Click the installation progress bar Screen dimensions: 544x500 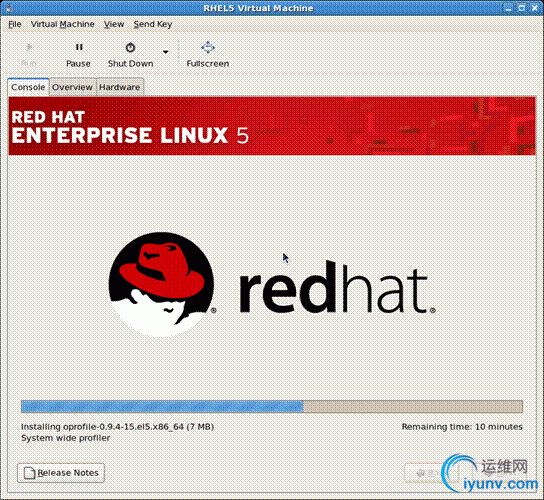point(272,406)
